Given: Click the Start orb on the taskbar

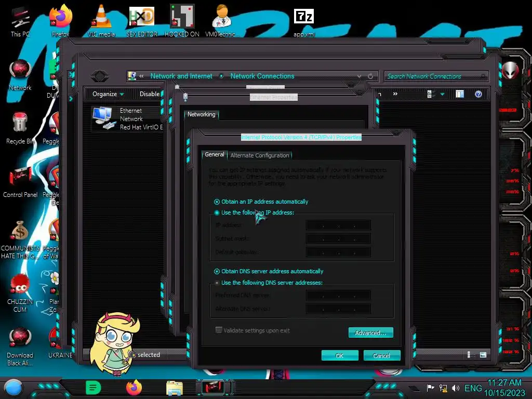Looking at the screenshot, I should pyautogui.click(x=14, y=388).
